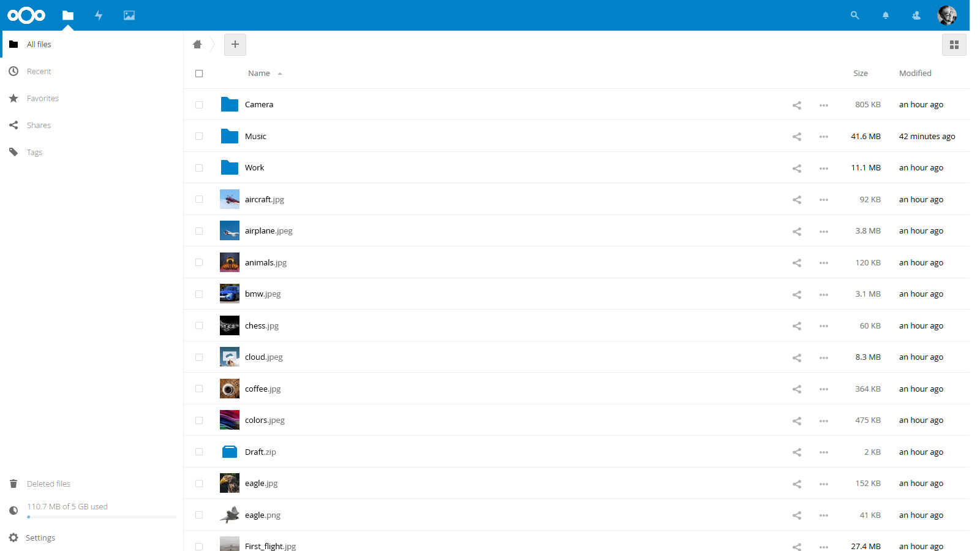Open Deleted files
The image size is (980, 551).
point(48,484)
